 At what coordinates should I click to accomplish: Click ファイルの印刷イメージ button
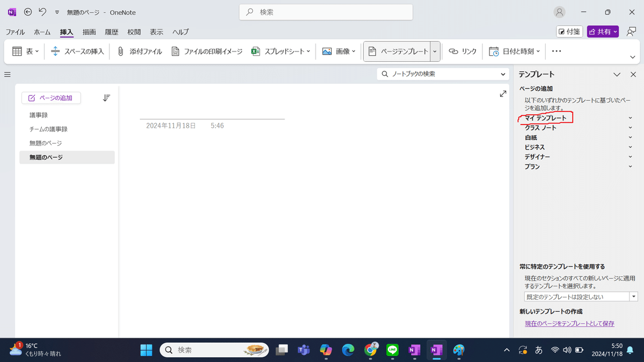[x=207, y=51]
